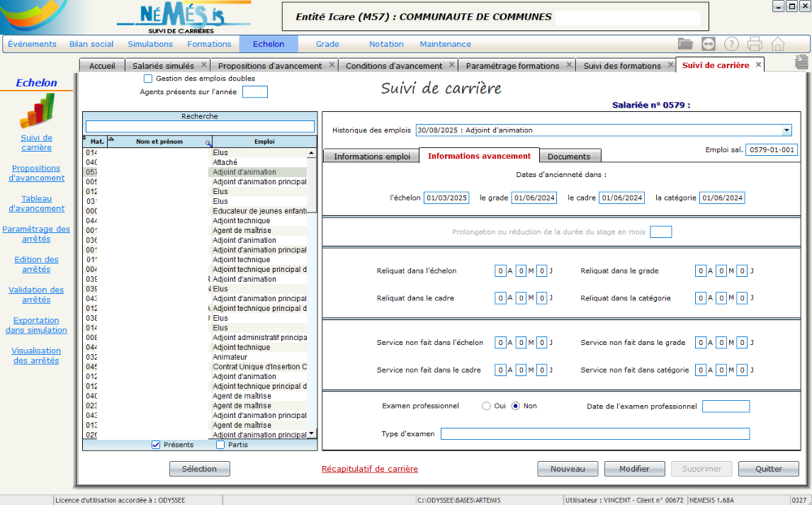
Task: Click the Echelon bar chart icon in sidebar
Action: (x=37, y=110)
